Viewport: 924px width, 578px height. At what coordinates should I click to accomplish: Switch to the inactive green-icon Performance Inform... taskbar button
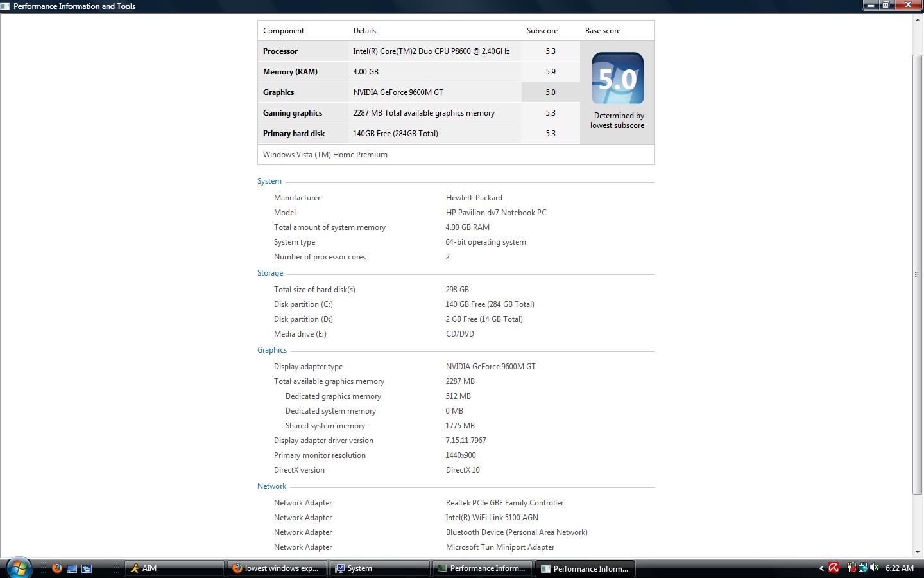483,568
